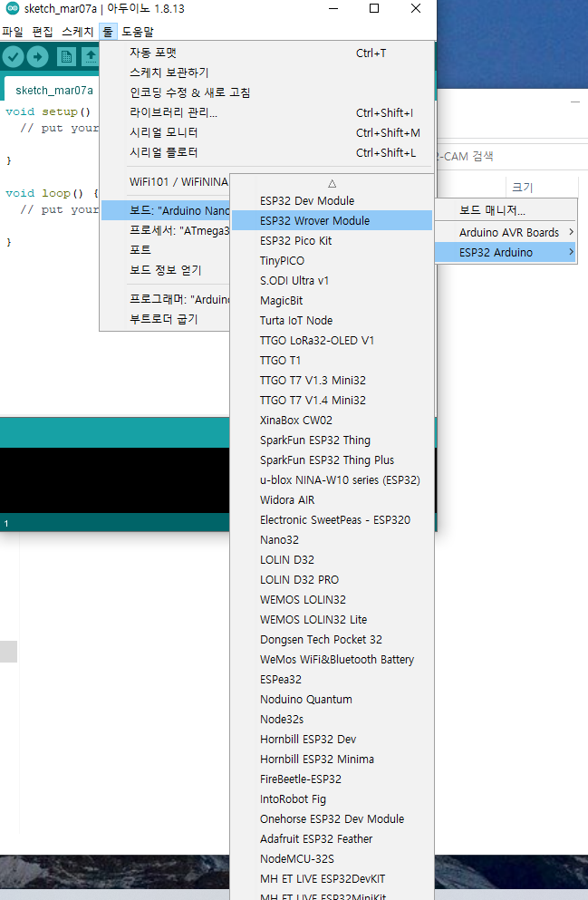588x900 pixels.
Task: Select Electronic SweetPeas - ESP320 board
Action: click(x=333, y=520)
